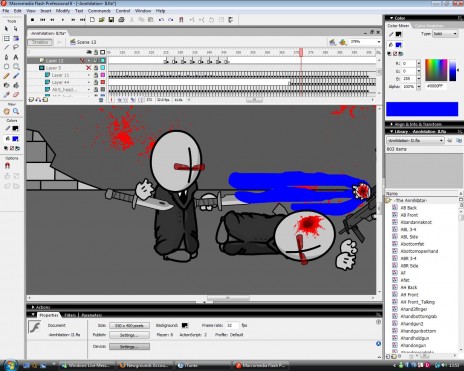
Task: Click the Open file toolbar icon
Action: click(102, 20)
